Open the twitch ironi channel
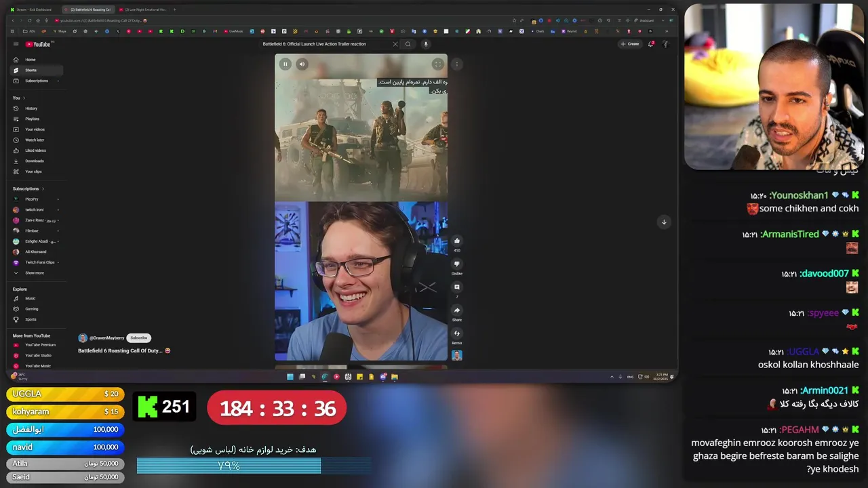868x488 pixels. coord(37,210)
